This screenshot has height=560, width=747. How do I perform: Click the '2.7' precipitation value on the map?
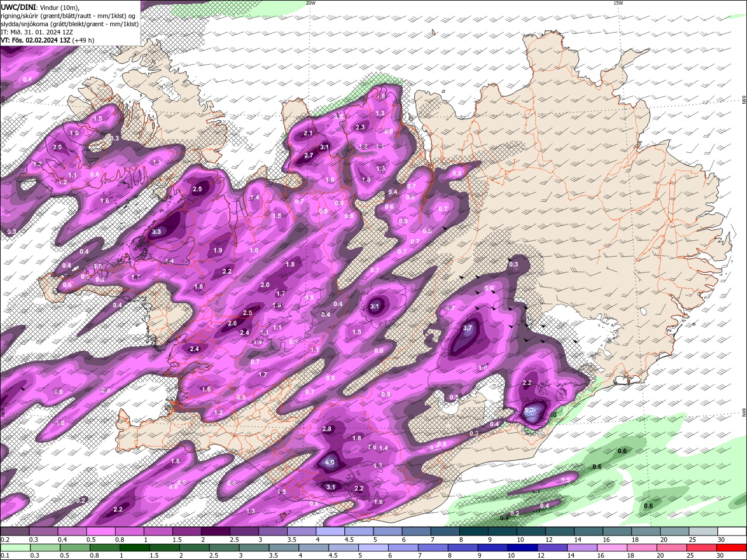309,156
